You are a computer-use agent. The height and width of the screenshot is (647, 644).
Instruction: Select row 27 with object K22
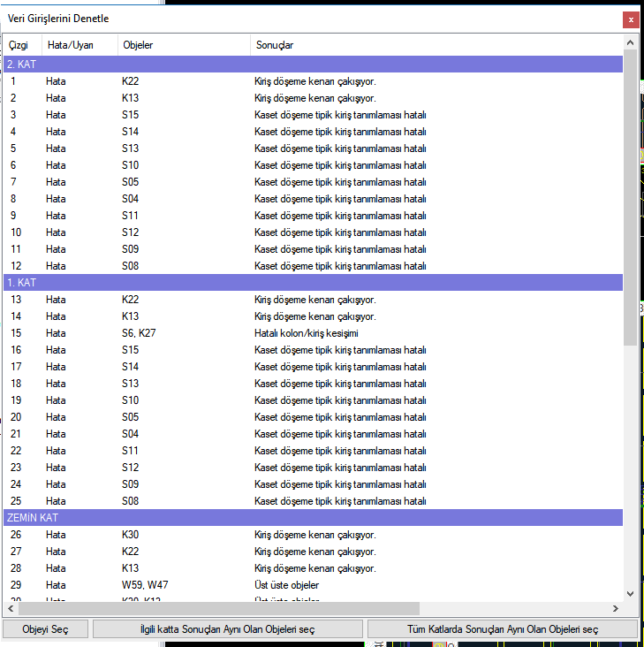point(313,552)
